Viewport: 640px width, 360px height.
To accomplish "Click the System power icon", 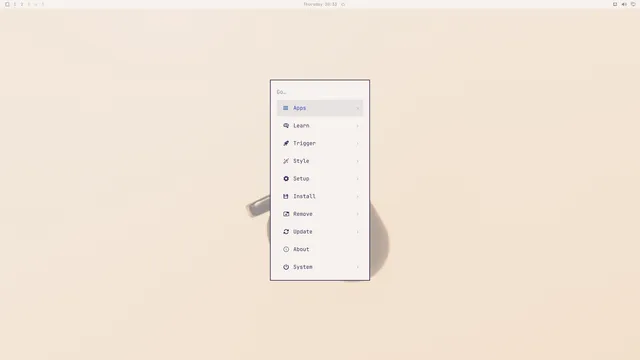I will (286, 267).
